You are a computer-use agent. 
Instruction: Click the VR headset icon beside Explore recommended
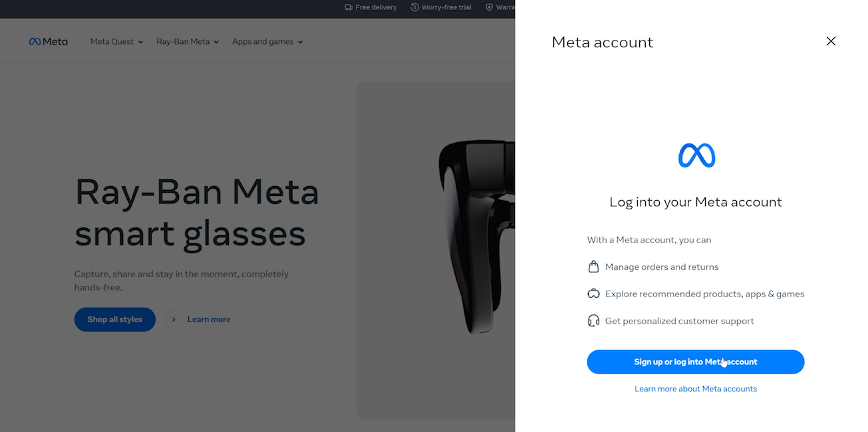point(593,294)
